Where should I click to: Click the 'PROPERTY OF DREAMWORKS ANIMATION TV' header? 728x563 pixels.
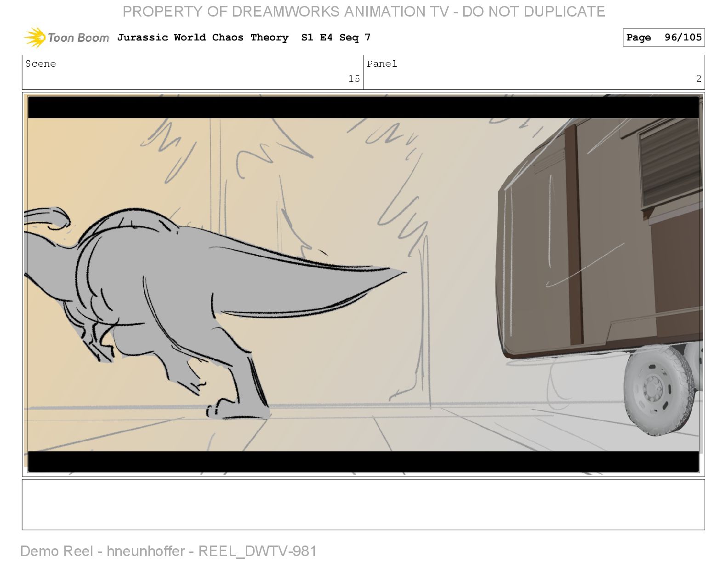pyautogui.click(x=364, y=11)
